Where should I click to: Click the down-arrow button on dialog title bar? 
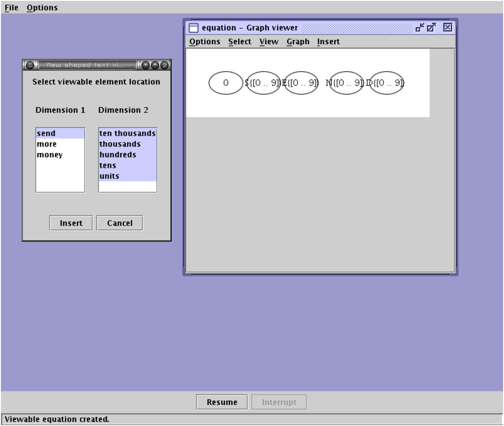coord(145,65)
